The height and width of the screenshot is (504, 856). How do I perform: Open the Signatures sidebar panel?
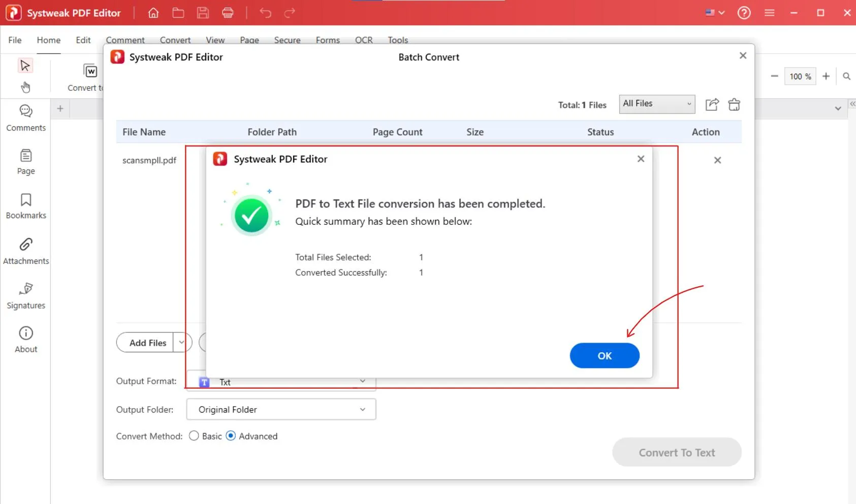tap(26, 295)
